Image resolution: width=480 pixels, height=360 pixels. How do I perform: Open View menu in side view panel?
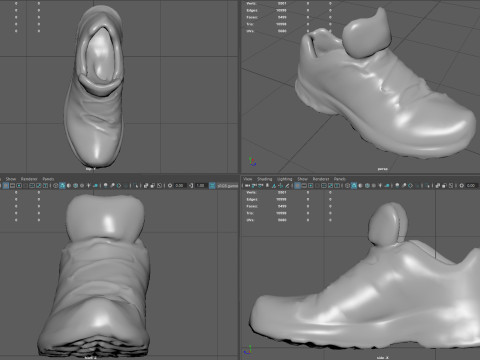pyautogui.click(x=248, y=179)
